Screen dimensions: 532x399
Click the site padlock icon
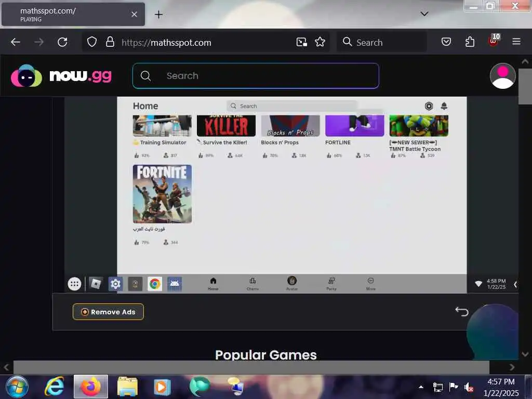110,42
